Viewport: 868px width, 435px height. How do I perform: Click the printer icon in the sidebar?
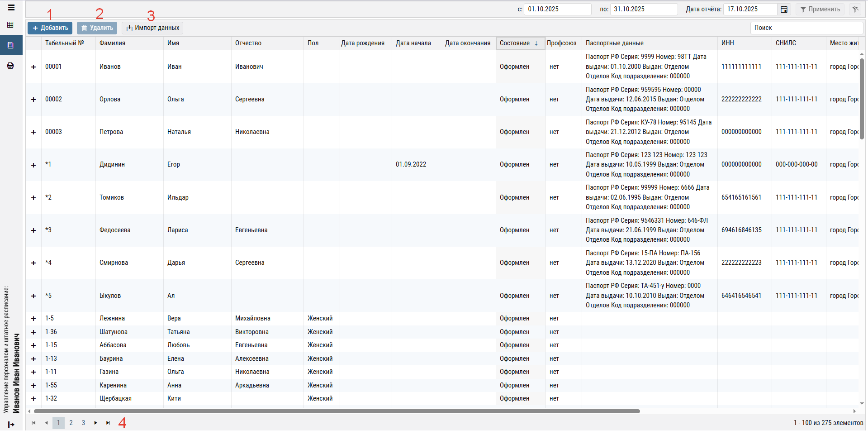click(10, 66)
